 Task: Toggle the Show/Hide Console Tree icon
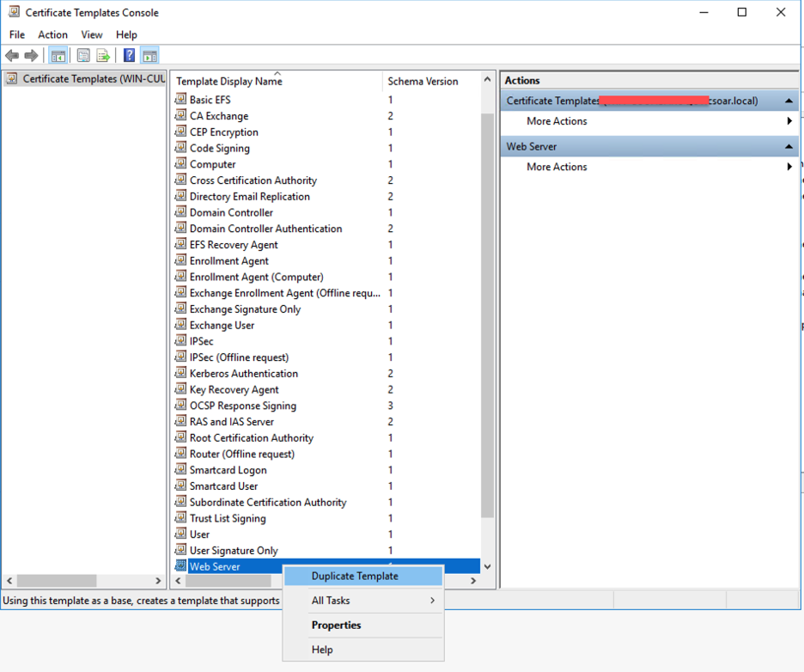coord(58,55)
